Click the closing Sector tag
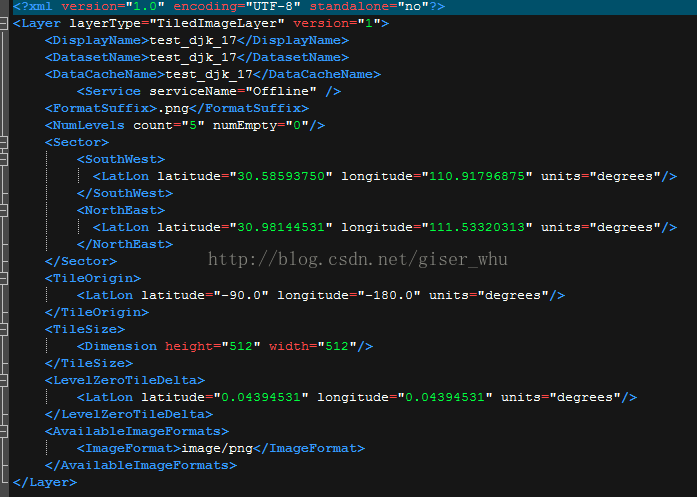Viewport: 697px width, 497px height. (x=81, y=261)
